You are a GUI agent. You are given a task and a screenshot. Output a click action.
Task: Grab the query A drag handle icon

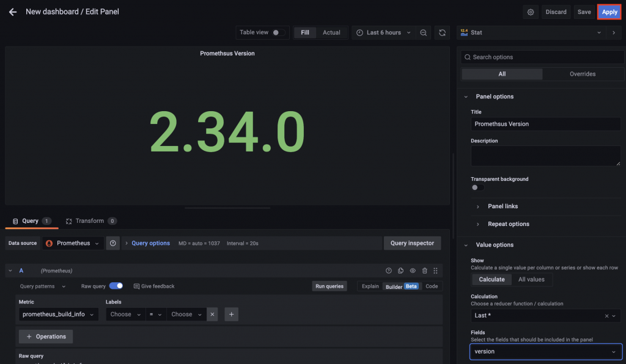point(435,271)
